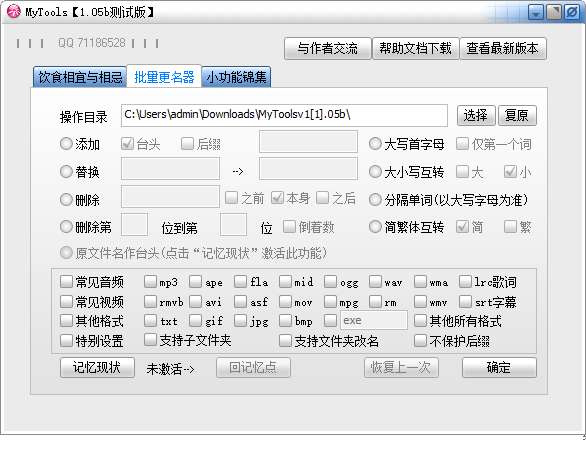586x459 pixels.
Task: Click the 帮助文档下载 button
Action: [x=415, y=49]
